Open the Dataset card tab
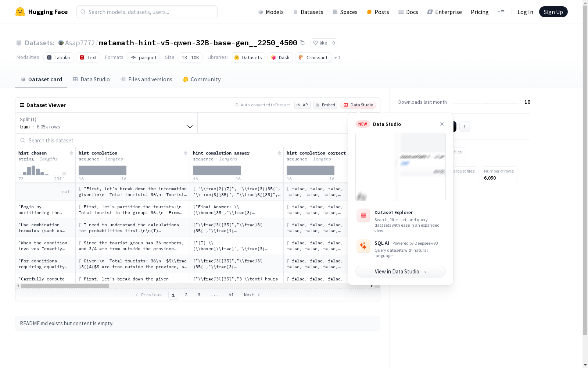 41,79
